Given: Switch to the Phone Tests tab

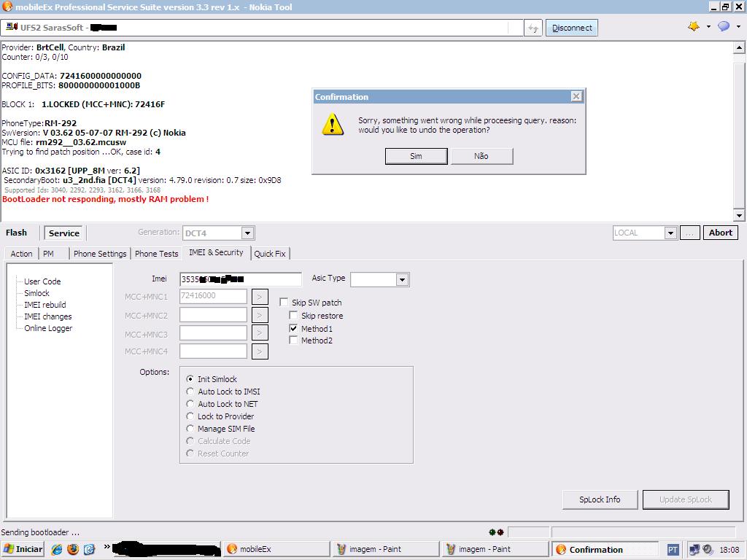Looking at the screenshot, I should click(x=156, y=254).
